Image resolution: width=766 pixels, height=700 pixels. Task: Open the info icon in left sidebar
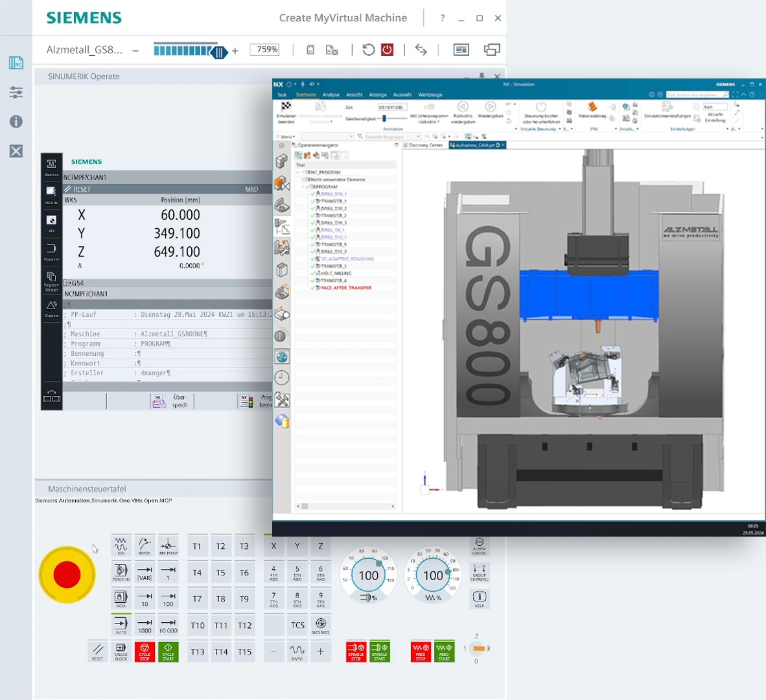tap(16, 122)
